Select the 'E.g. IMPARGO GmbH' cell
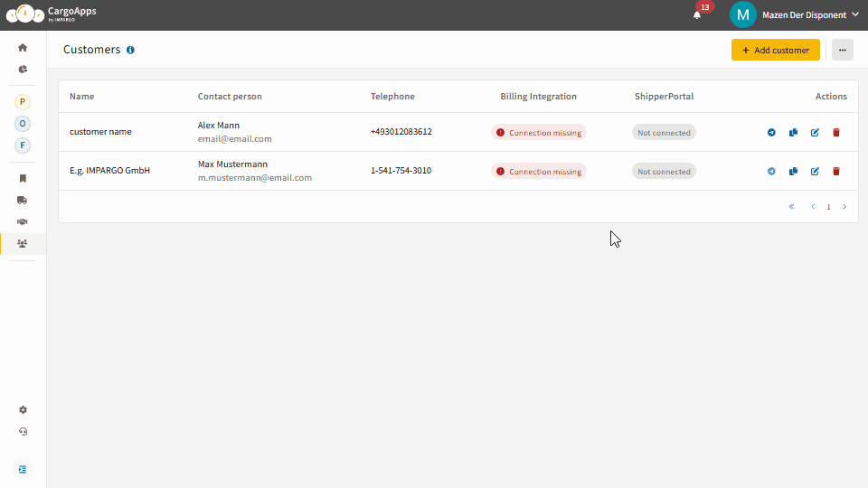The height and width of the screenshot is (488, 868). [109, 171]
